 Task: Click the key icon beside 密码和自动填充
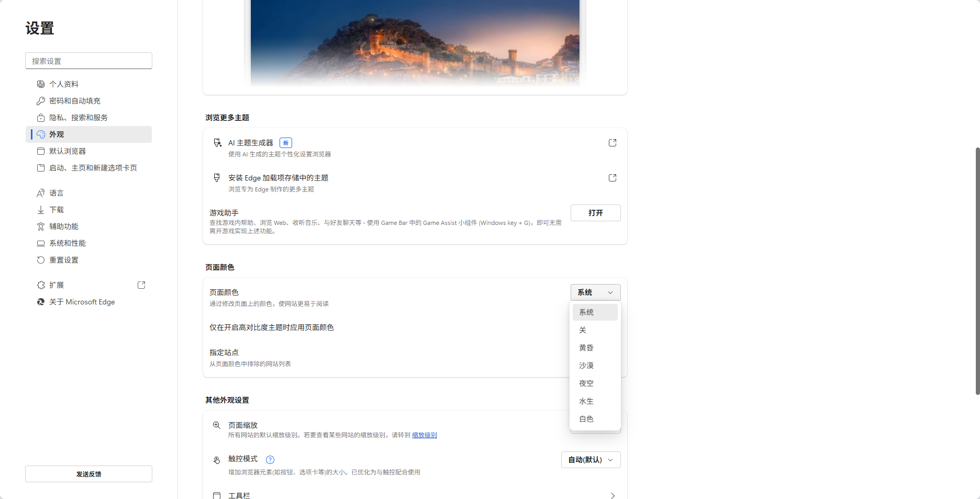pyautogui.click(x=41, y=100)
